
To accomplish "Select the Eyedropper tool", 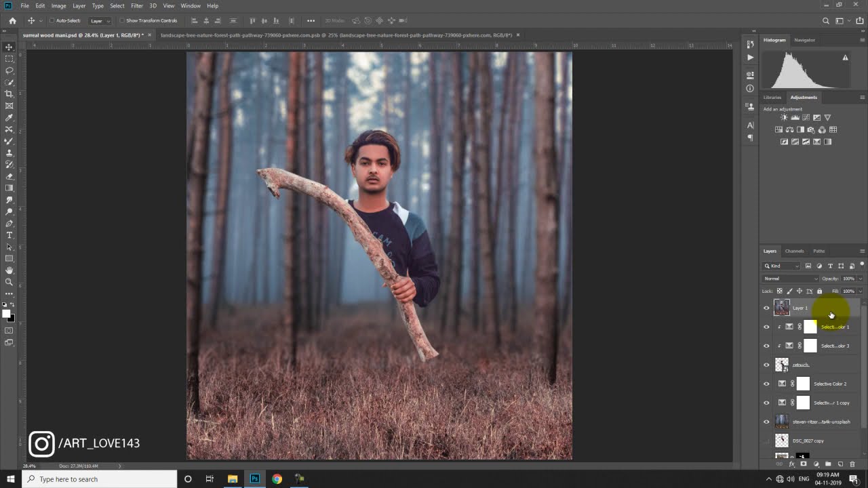I will tap(9, 118).
